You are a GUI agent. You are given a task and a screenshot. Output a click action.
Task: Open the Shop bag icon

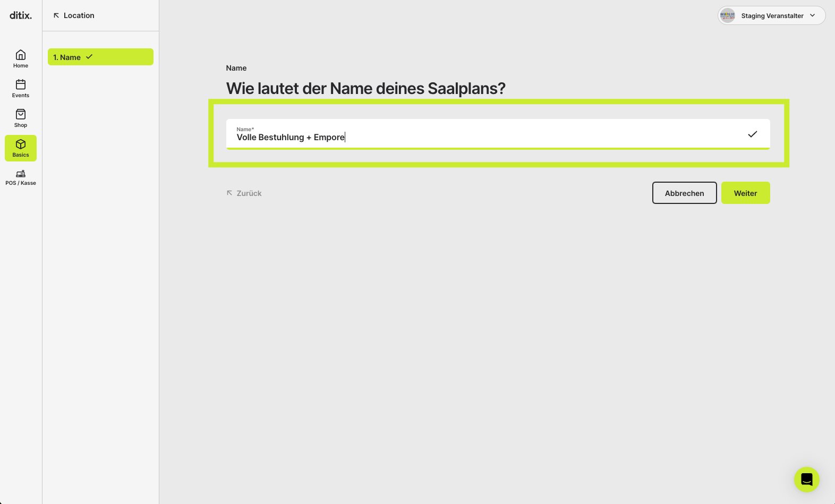coord(21,114)
